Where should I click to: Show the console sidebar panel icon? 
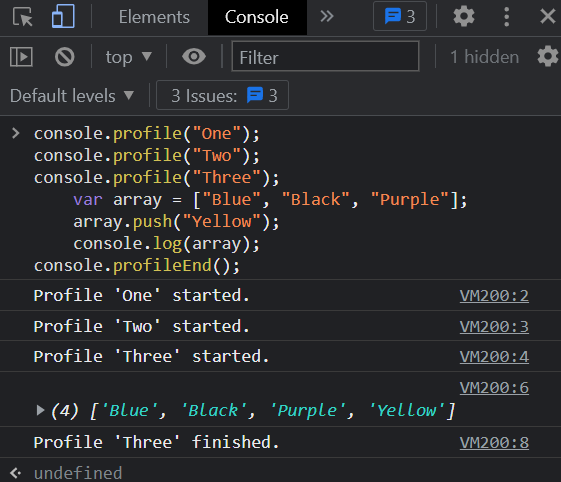click(x=21, y=57)
